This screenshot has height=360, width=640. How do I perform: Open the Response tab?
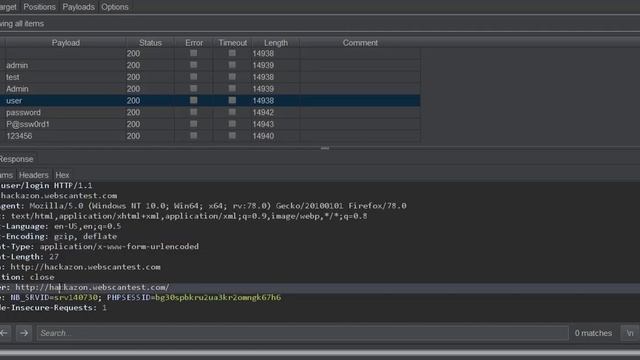coord(16,159)
